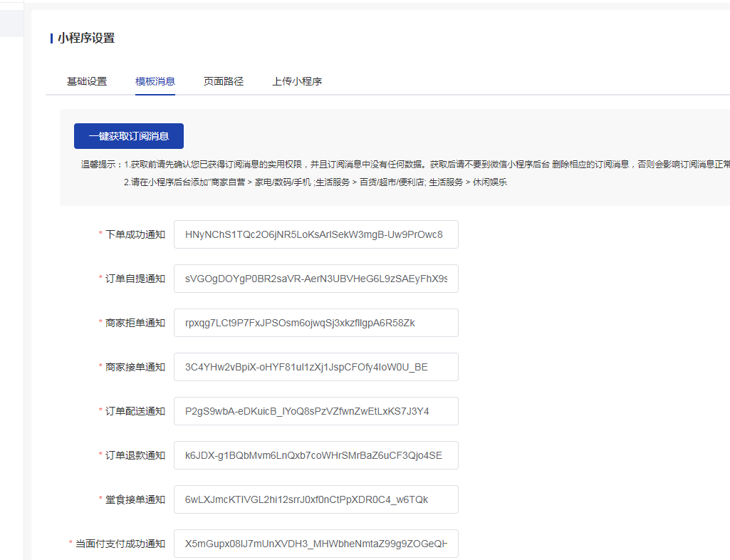The width and height of the screenshot is (730, 560).
Task: Select the 商家接单通知 input box
Action: 316,367
